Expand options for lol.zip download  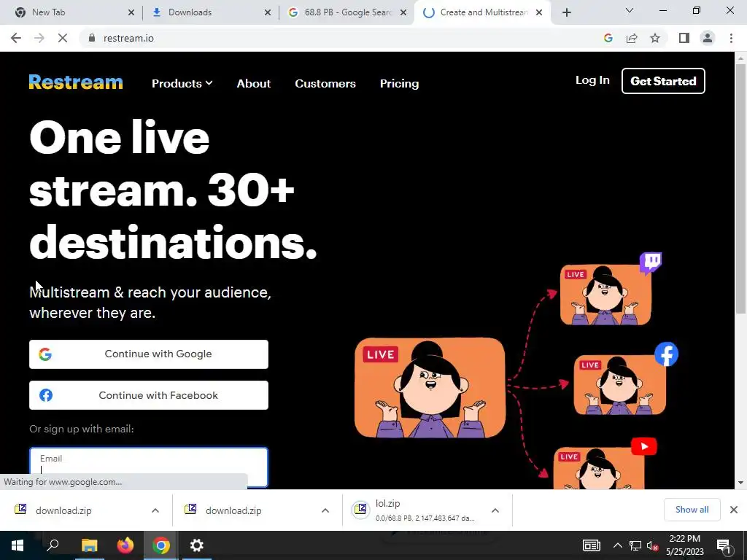495,510
